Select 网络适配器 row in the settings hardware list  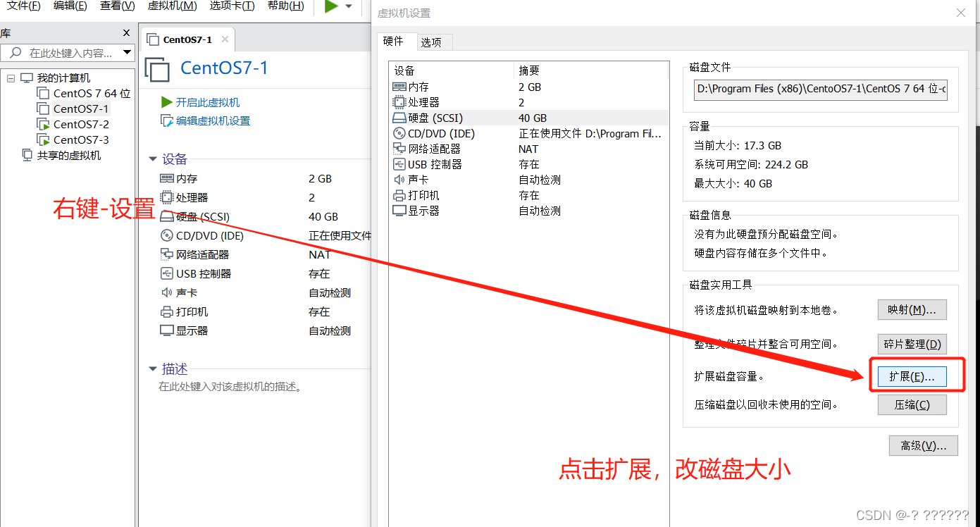pos(529,149)
